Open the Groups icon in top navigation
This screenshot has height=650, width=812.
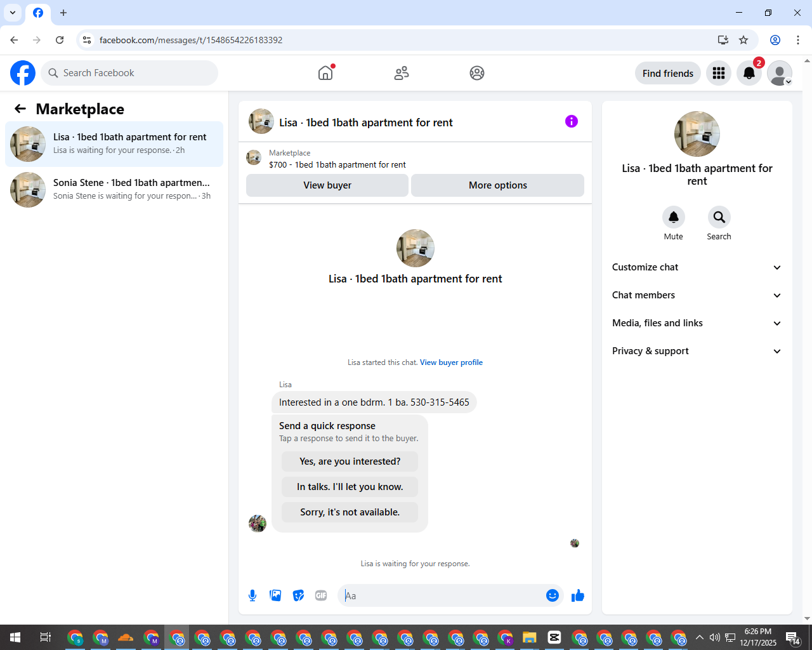click(477, 73)
